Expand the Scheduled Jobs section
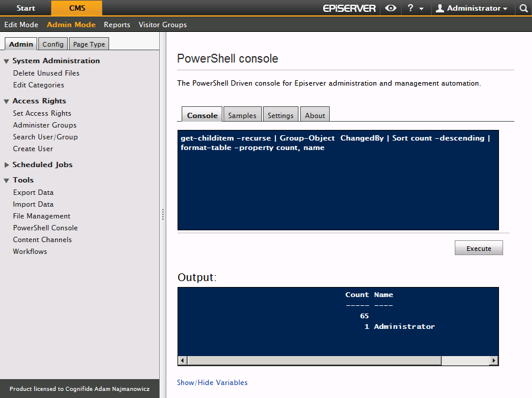Image resolution: width=532 pixels, height=398 pixels. 7,165
